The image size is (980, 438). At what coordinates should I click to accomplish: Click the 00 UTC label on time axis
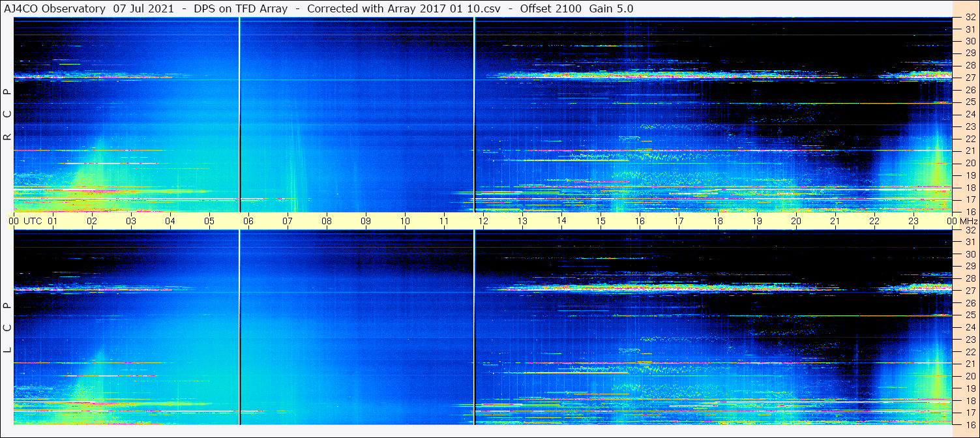pos(25,221)
